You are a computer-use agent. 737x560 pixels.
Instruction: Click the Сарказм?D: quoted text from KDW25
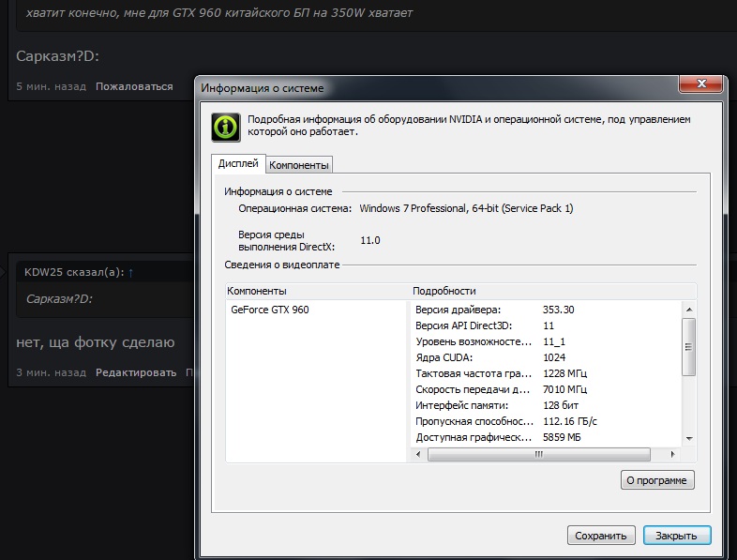pos(59,299)
